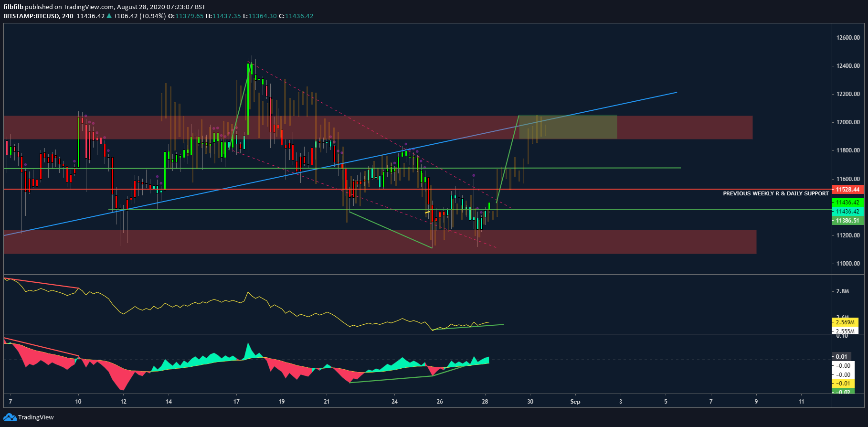Image resolution: width=868 pixels, height=427 pixels.
Task: Click the TradingView wordmark at the bottom
Action: tap(36, 417)
